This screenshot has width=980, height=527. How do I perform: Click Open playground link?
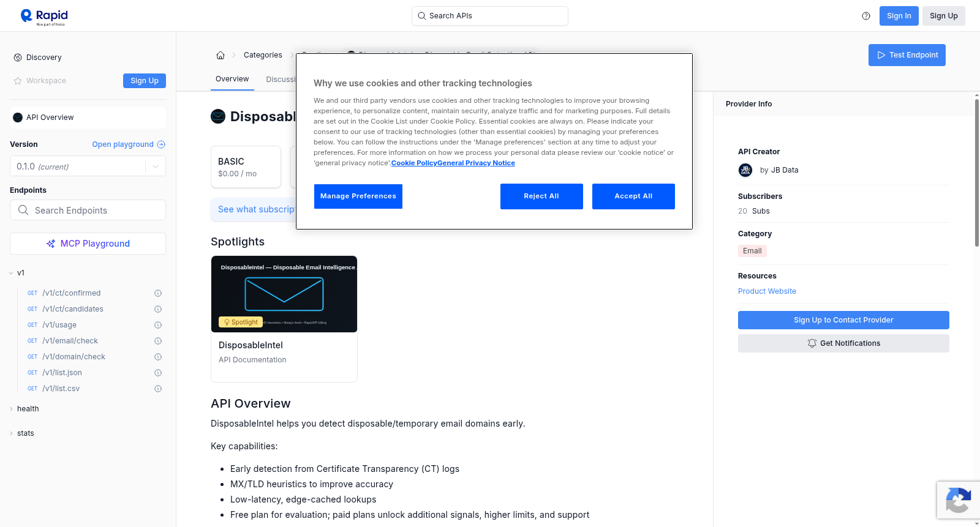[129, 144]
